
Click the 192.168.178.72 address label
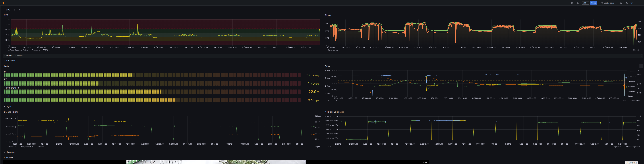pos(631,163)
